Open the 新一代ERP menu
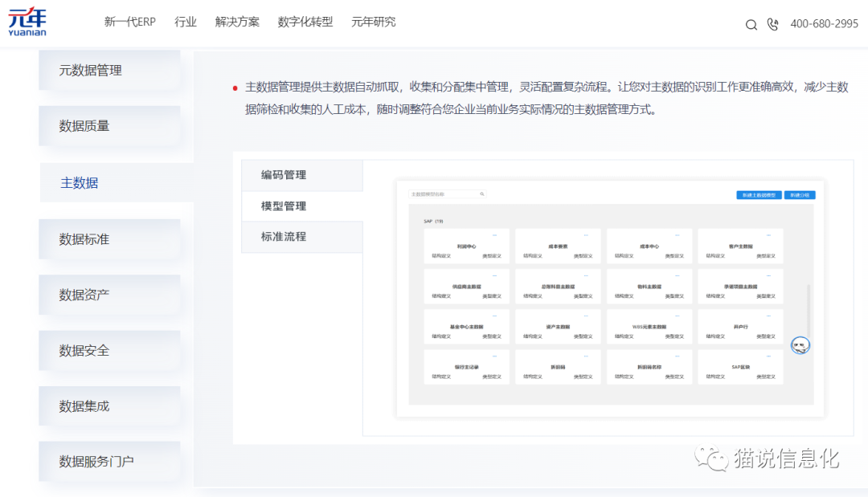 [x=129, y=22]
